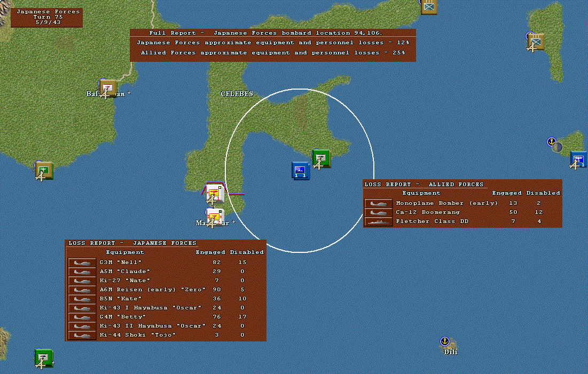Click the "LOSS REPORT - ALLIED FORCES" title

pyautogui.click(x=424, y=185)
